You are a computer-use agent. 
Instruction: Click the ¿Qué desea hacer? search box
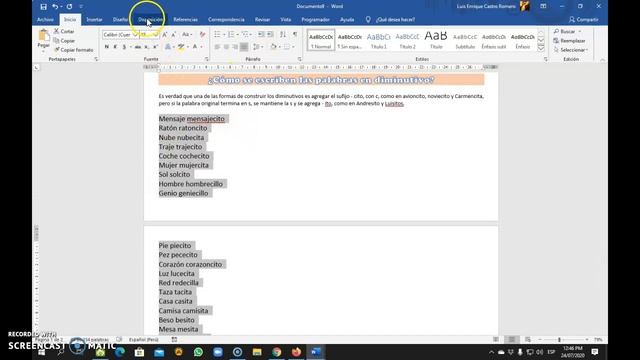coord(395,20)
